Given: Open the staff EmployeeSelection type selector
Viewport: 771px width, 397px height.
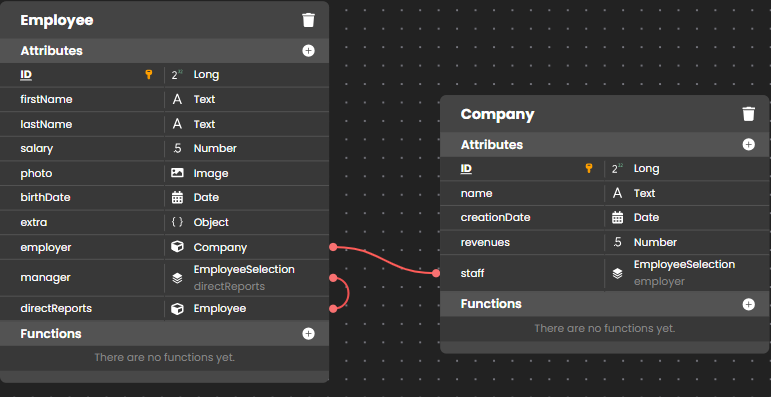Looking at the screenshot, I should coord(687,273).
